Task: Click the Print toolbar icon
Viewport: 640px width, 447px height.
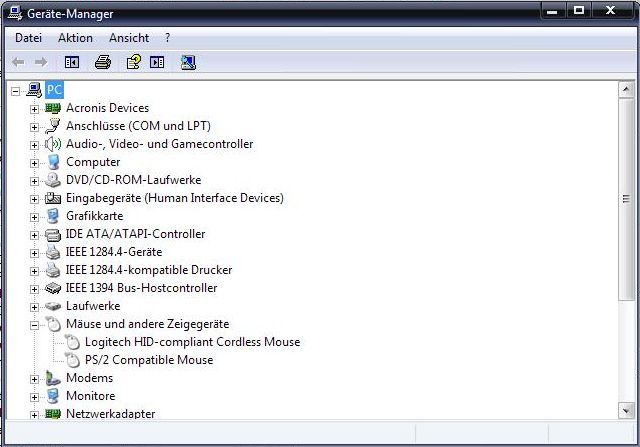Action: 103,62
